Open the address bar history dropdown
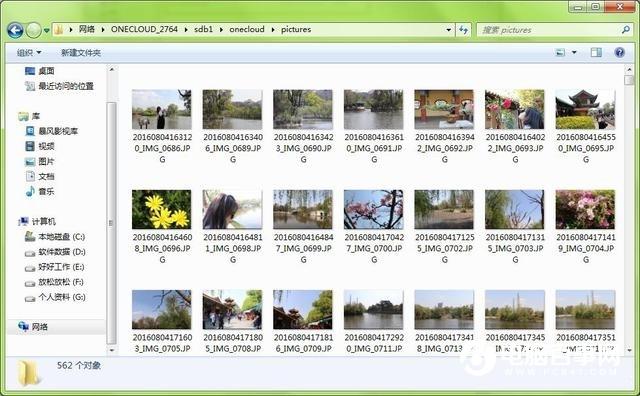 click(448, 29)
